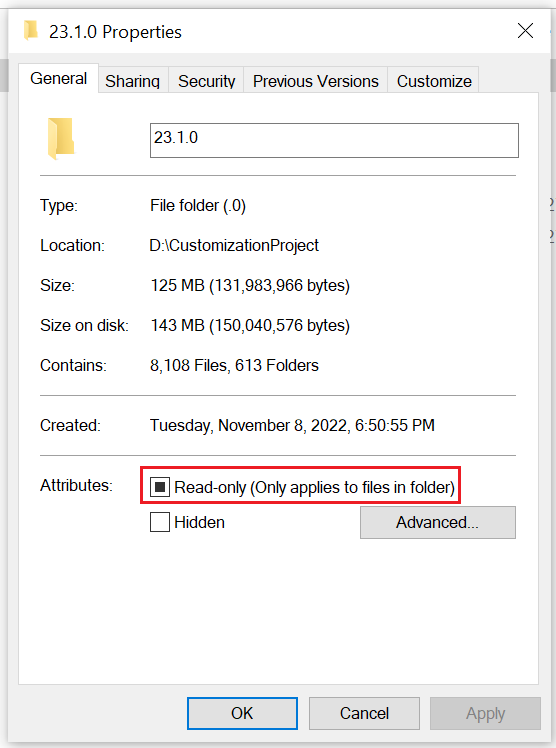Viewport: 556px width, 748px height.
Task: Click the folder icon in the title bar
Action: (31, 31)
